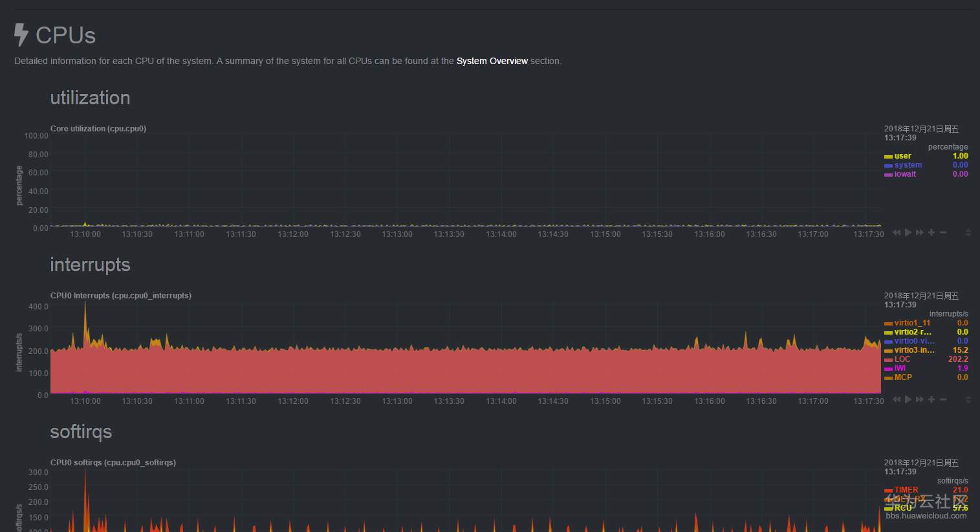
Task: Click the Core utilization chart resize handle
Action: coord(968,232)
